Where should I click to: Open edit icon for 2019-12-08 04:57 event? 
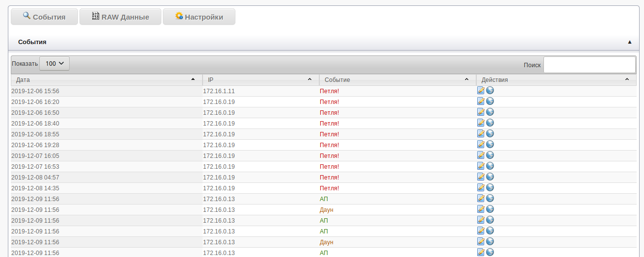(x=481, y=177)
